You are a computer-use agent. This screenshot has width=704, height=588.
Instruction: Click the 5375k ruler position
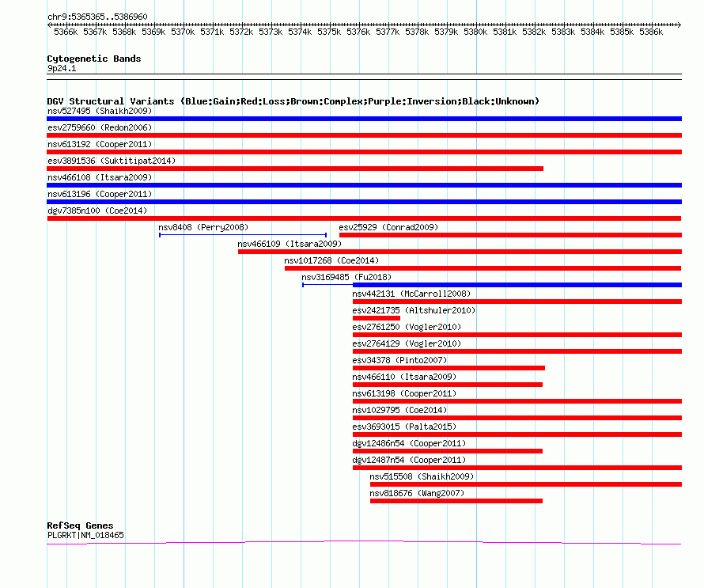click(329, 32)
